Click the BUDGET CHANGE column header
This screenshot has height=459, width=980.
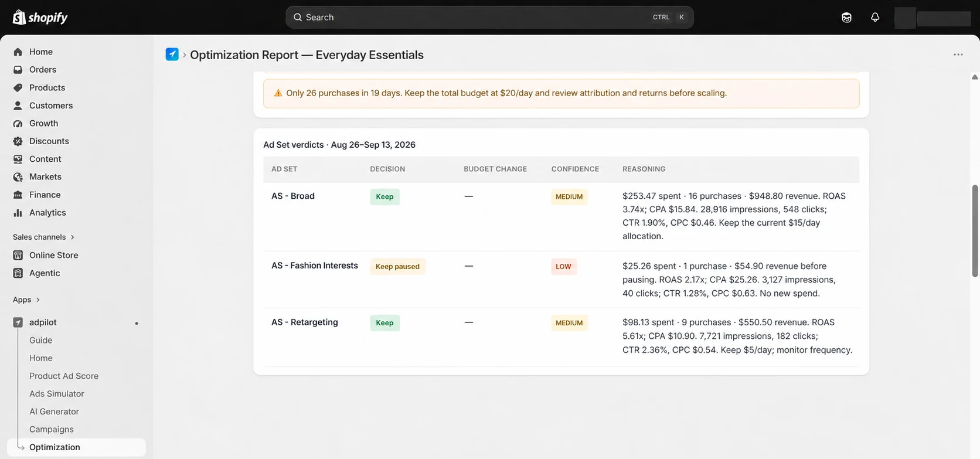click(495, 169)
